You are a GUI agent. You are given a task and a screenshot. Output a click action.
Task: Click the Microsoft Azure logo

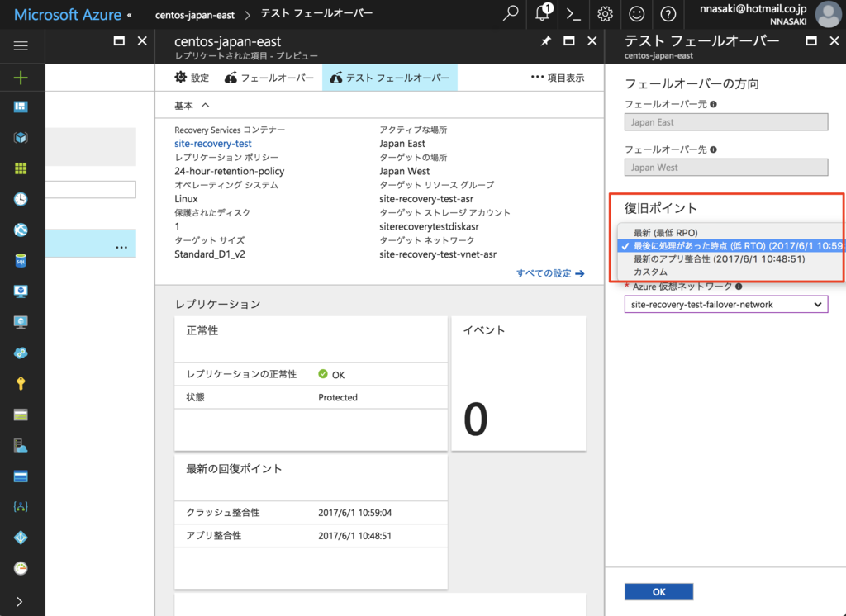(68, 15)
